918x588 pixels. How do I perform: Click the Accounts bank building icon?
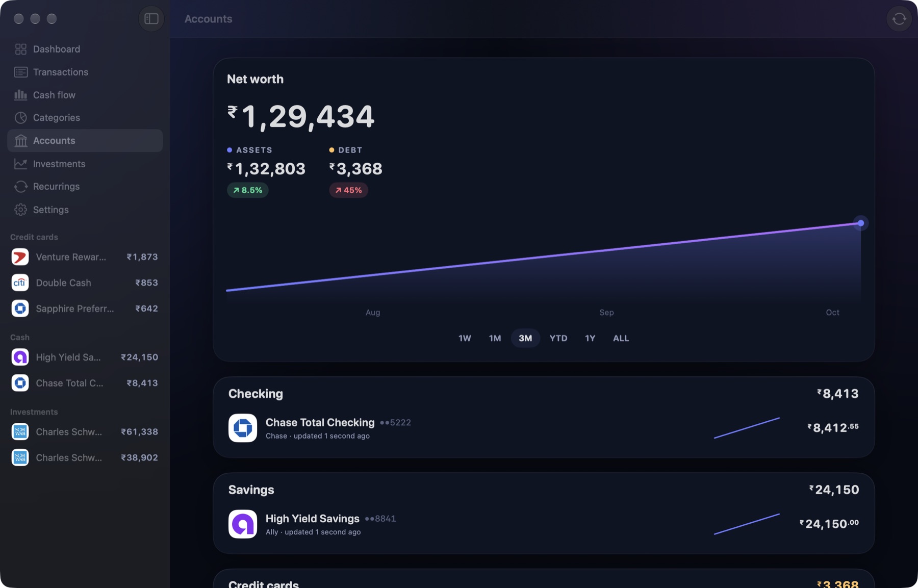click(21, 141)
